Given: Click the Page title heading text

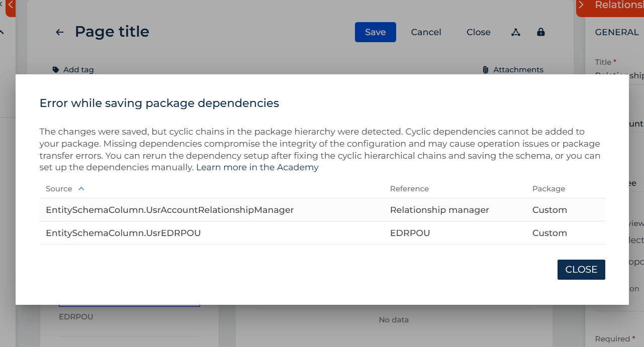Looking at the screenshot, I should coord(112,32).
